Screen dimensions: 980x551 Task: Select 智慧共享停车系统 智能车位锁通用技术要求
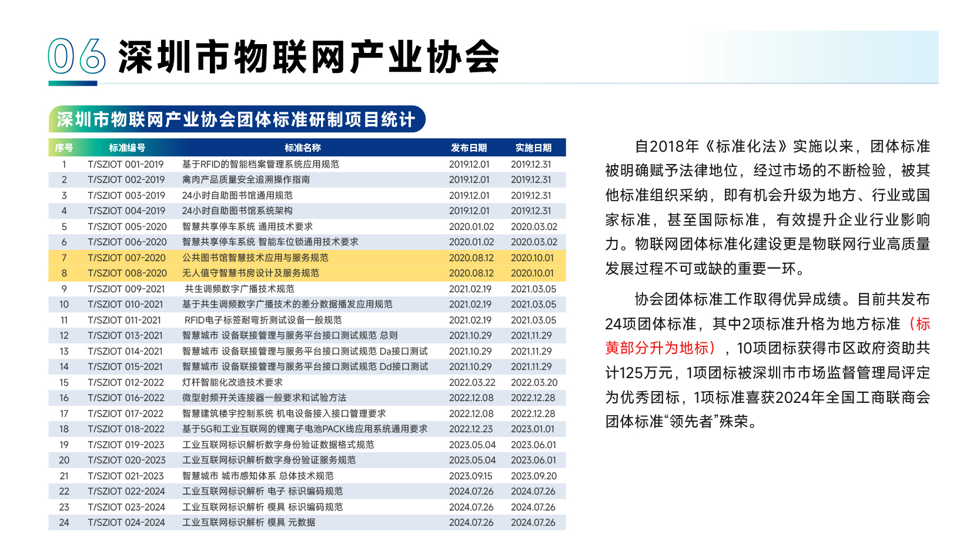270,242
